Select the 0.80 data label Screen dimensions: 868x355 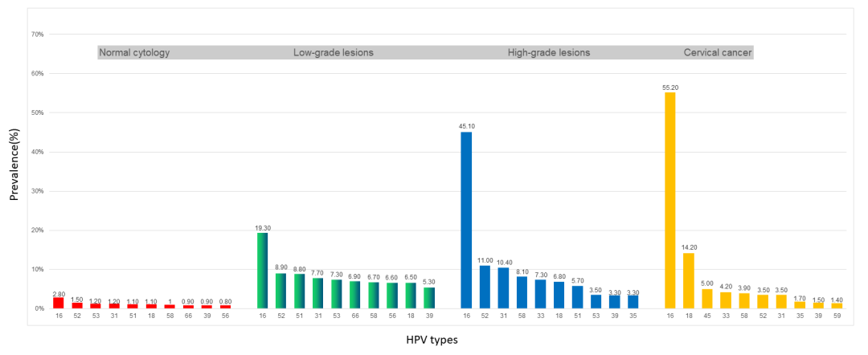pos(225,300)
